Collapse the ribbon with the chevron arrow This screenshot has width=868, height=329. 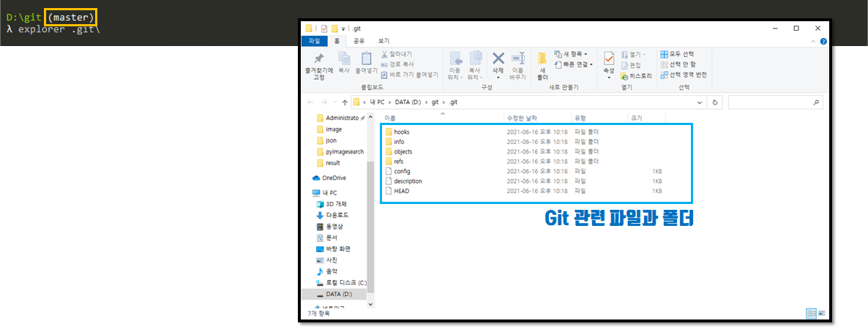(x=813, y=42)
